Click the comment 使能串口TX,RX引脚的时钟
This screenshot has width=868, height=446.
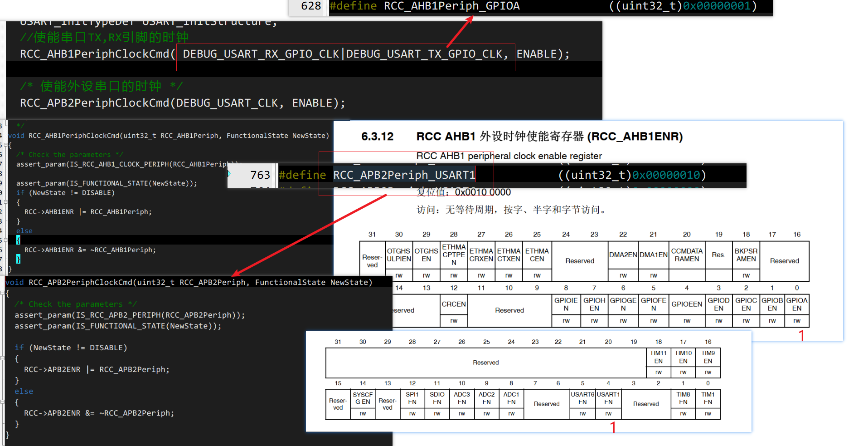(x=104, y=37)
